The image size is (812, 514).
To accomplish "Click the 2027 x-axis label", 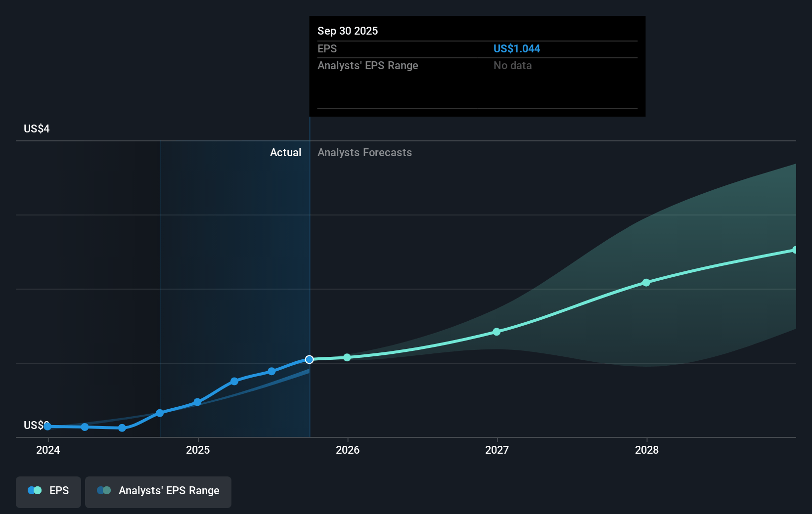I will (497, 450).
